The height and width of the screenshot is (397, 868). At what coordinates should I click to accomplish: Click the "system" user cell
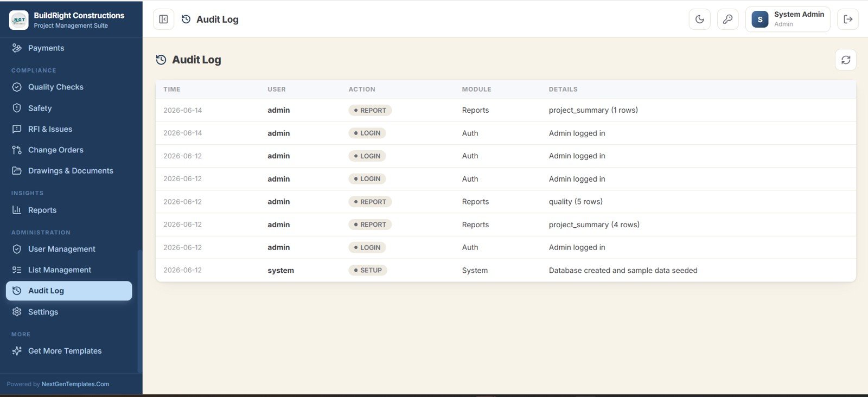pos(280,270)
